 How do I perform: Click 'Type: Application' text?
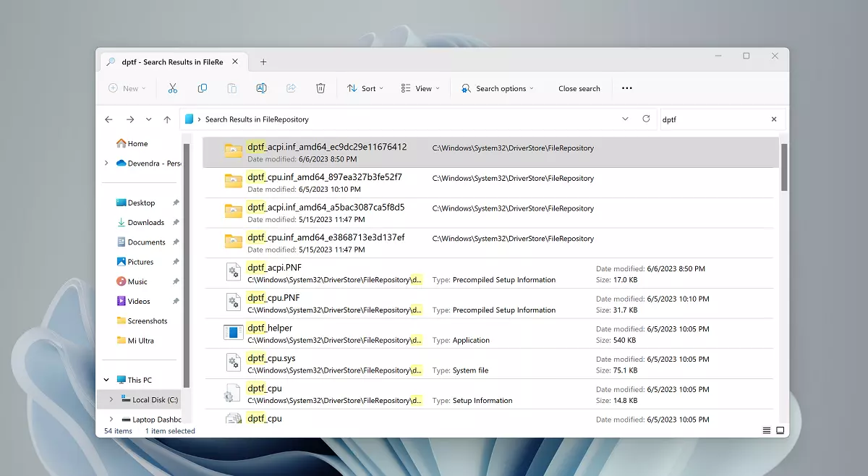click(x=461, y=340)
